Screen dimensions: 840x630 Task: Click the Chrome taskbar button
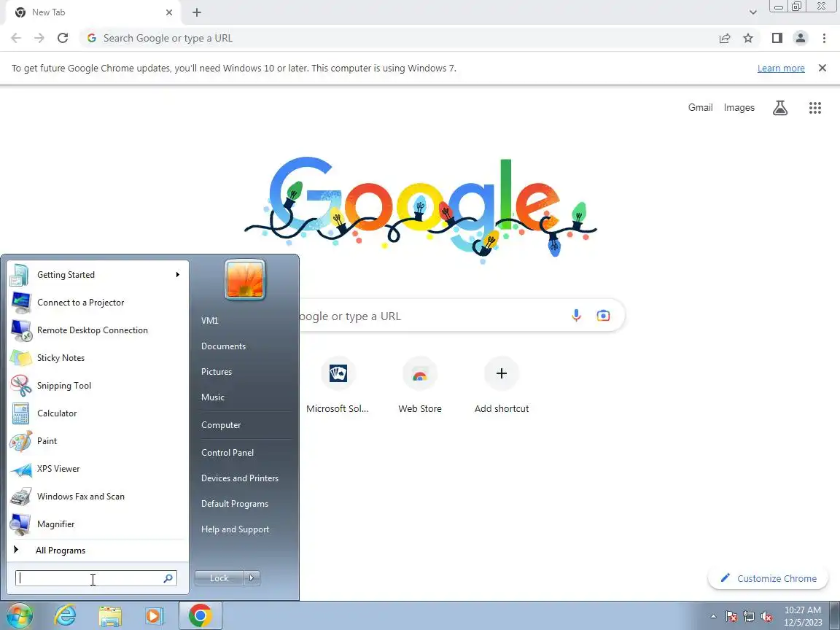[x=200, y=616]
